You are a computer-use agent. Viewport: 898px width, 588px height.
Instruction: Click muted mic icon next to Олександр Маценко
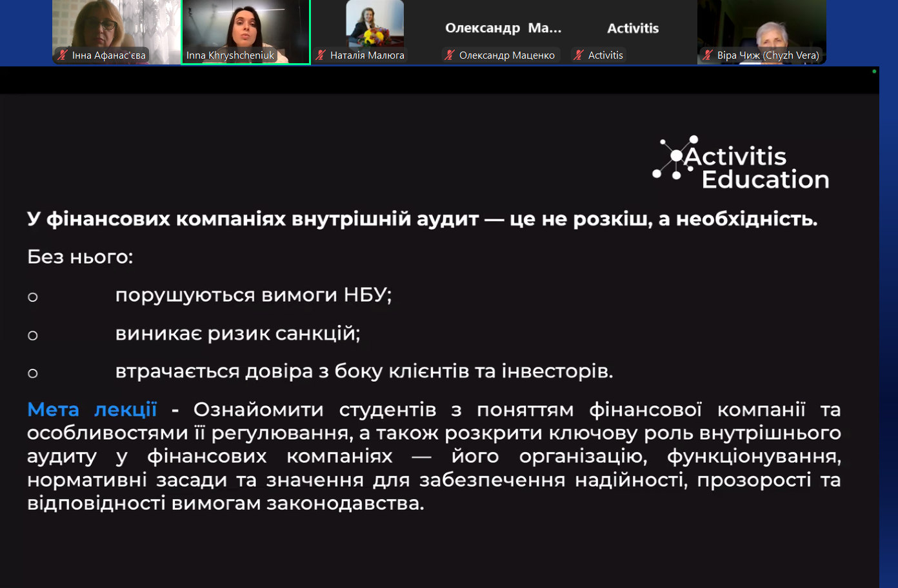tap(450, 55)
